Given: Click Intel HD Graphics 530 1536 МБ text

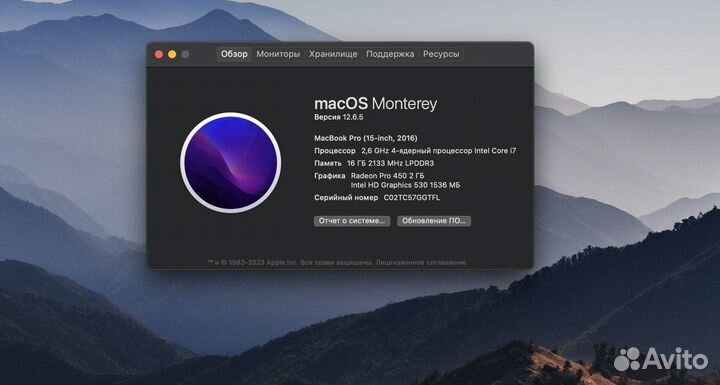Looking at the screenshot, I should pos(405,185).
